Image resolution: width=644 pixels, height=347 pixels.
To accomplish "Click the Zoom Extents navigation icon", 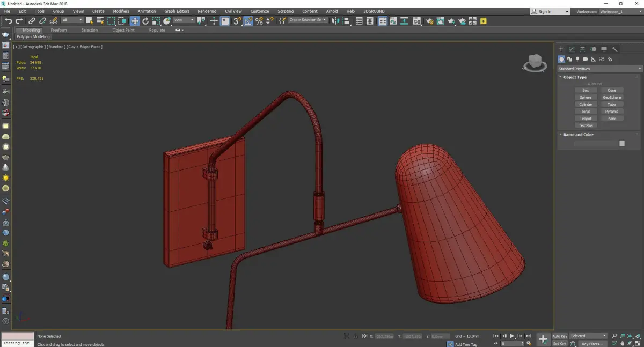I will click(x=630, y=336).
